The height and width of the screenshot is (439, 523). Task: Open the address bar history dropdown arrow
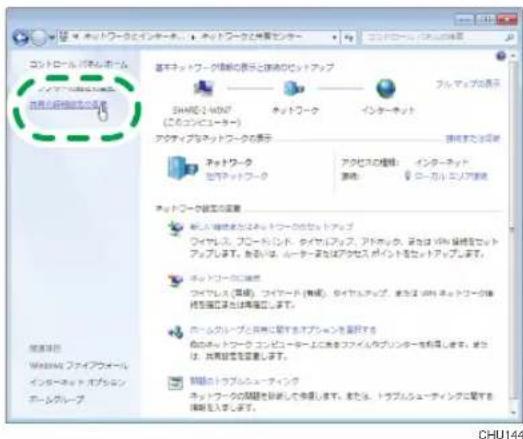335,37
